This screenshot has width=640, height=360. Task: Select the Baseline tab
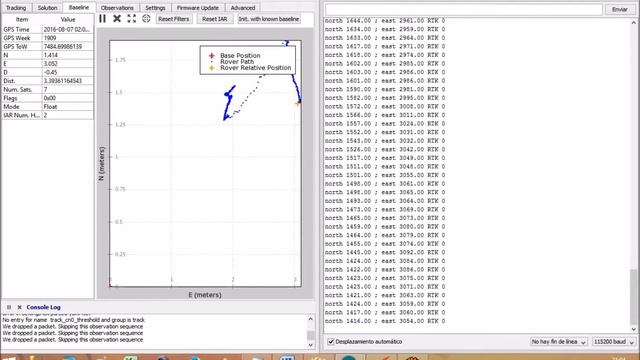(79, 7)
